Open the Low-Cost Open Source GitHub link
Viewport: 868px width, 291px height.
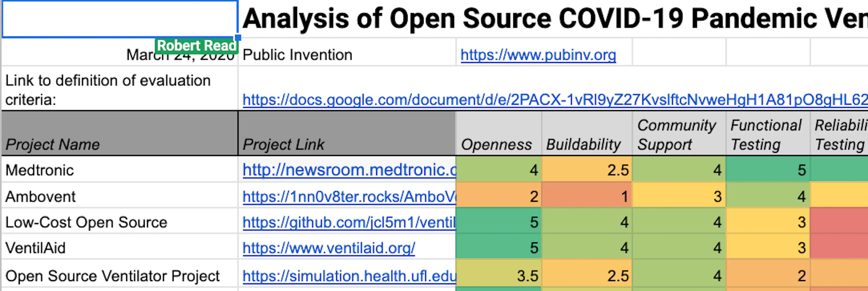(349, 222)
